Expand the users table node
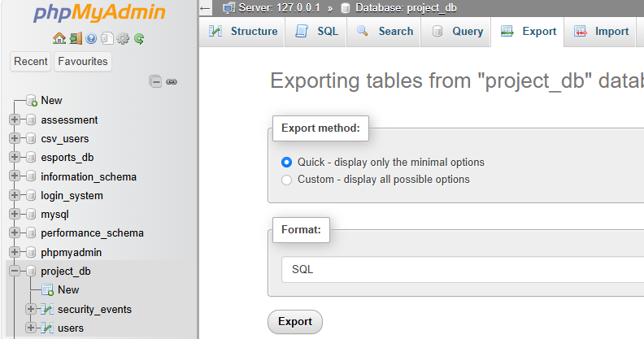Screen dimensions: 644x339 (31, 328)
